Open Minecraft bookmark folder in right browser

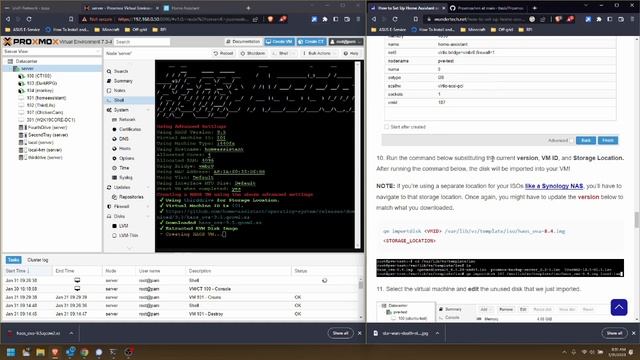(473, 30)
